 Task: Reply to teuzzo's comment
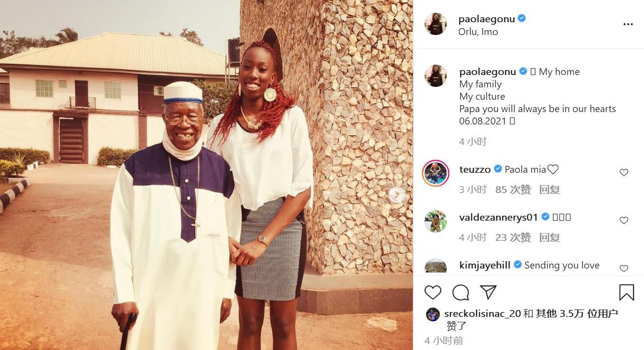tap(549, 190)
